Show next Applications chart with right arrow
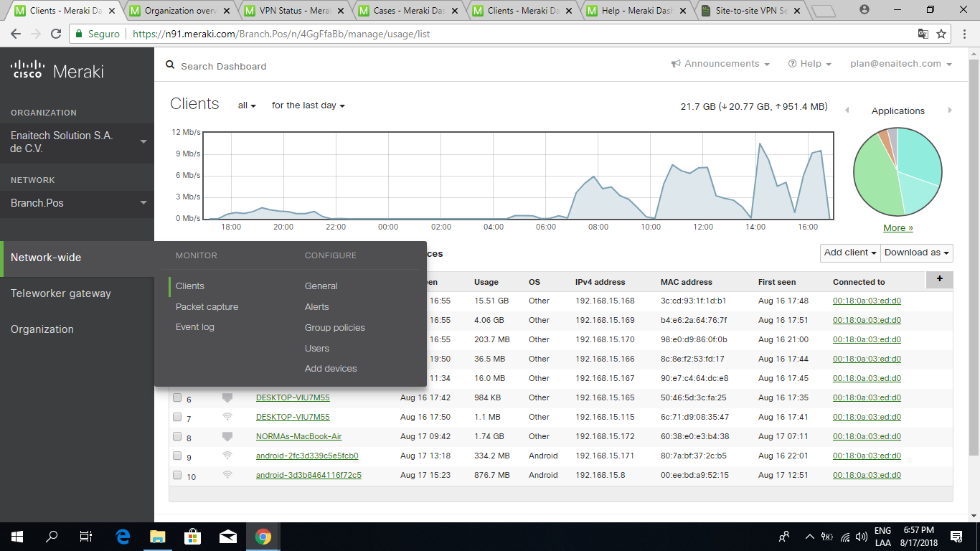980x551 pixels. click(x=950, y=110)
